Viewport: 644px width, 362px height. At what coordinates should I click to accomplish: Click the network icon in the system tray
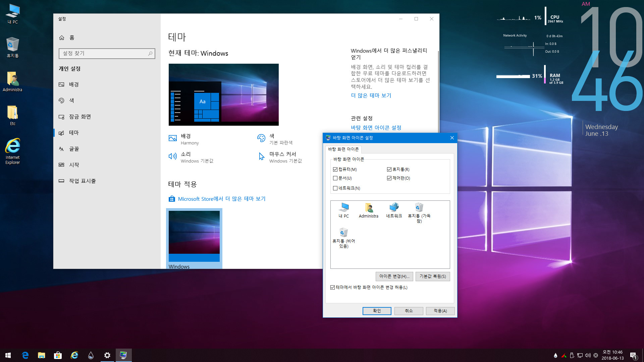click(x=580, y=355)
